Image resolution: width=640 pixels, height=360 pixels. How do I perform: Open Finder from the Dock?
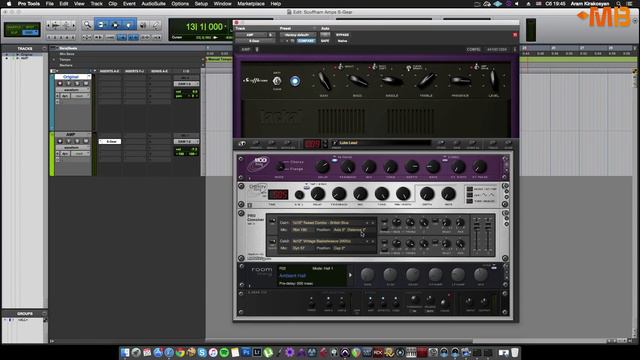click(125, 352)
